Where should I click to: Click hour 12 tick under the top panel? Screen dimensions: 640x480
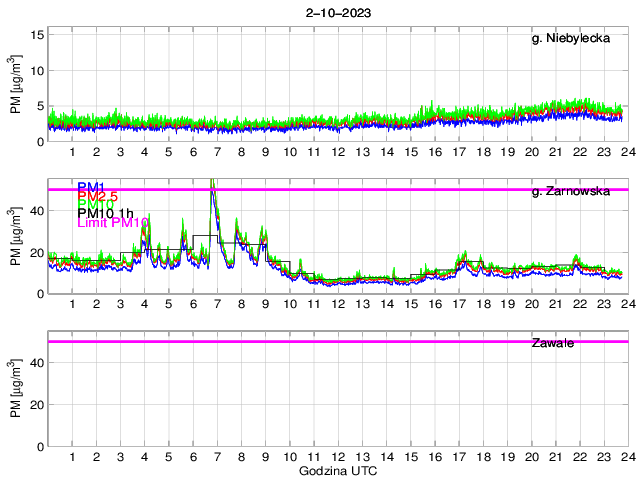338,152
